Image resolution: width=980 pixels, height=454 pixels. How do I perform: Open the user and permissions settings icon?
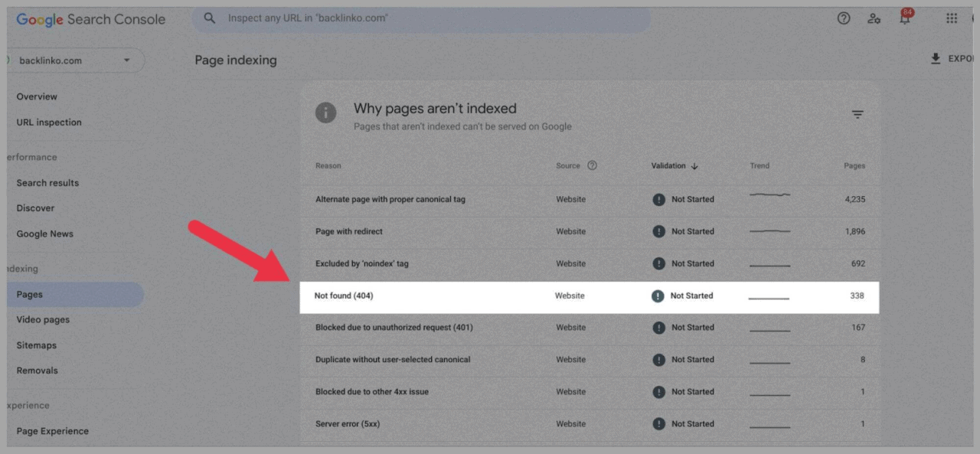pyautogui.click(x=874, y=18)
